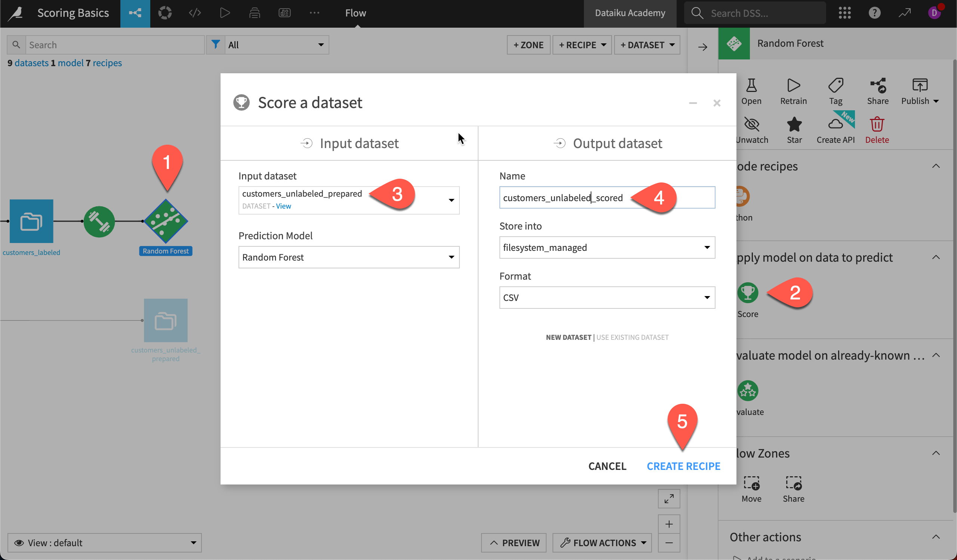Open the Format CSV dropdown
The width and height of the screenshot is (957, 560).
point(607,298)
